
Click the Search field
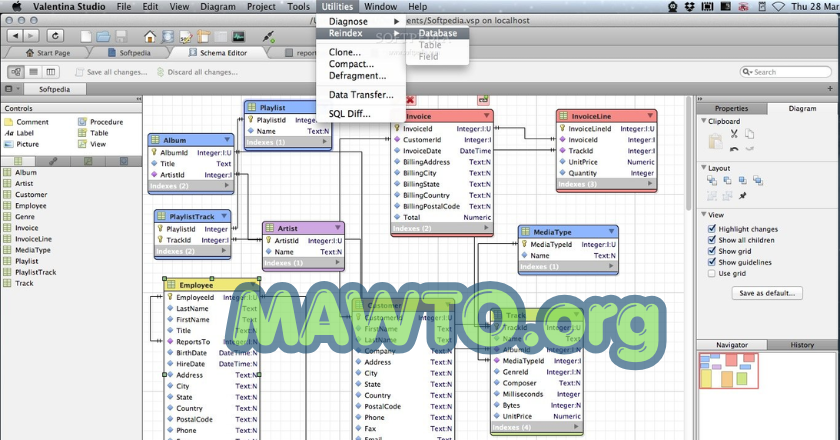tap(785, 72)
